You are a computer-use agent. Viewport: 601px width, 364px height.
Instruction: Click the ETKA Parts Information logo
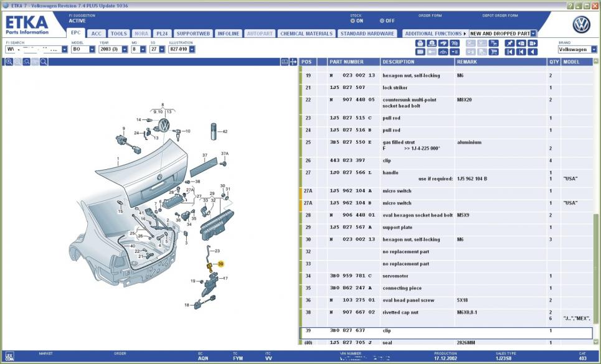27,25
